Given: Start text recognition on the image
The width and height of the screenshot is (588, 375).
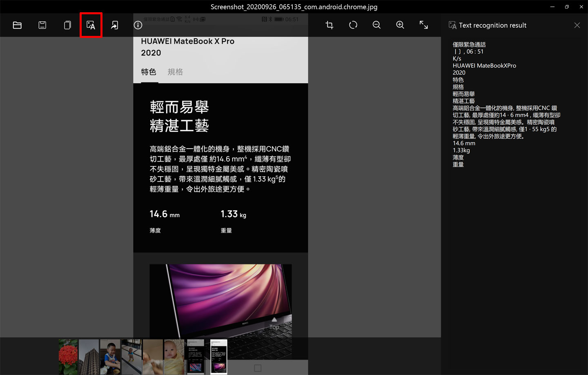Looking at the screenshot, I should point(91,25).
